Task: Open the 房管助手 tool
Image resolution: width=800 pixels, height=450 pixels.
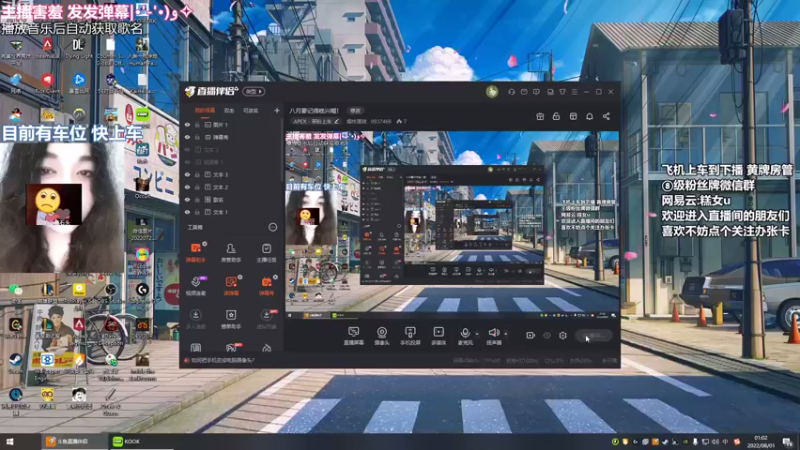Action: (231, 252)
